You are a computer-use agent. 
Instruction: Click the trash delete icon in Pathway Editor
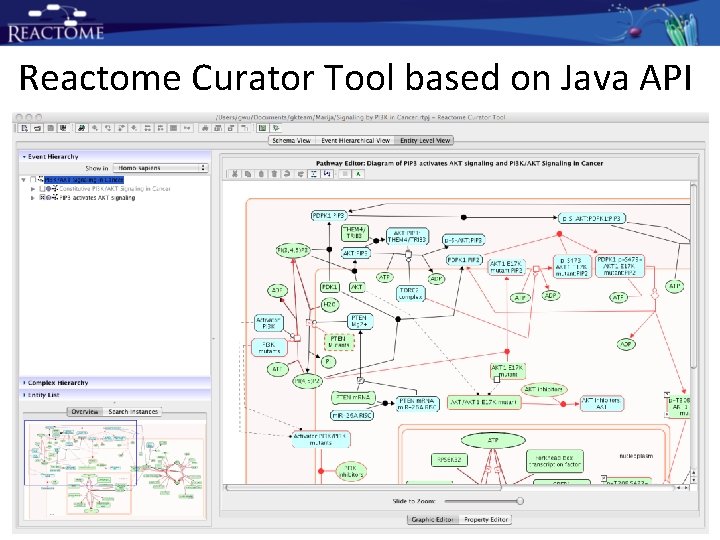click(x=274, y=174)
